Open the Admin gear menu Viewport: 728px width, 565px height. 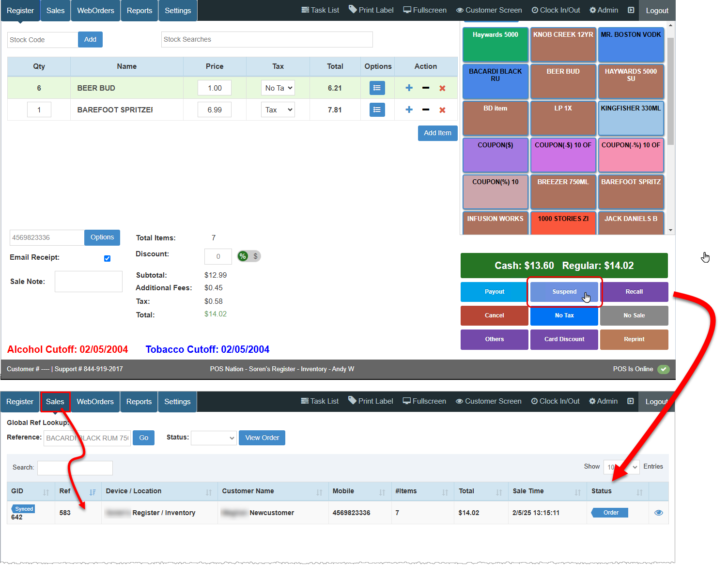pyautogui.click(x=604, y=10)
